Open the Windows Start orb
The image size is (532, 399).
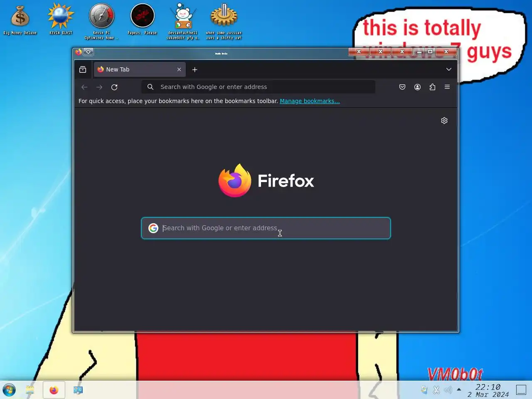[x=9, y=390]
